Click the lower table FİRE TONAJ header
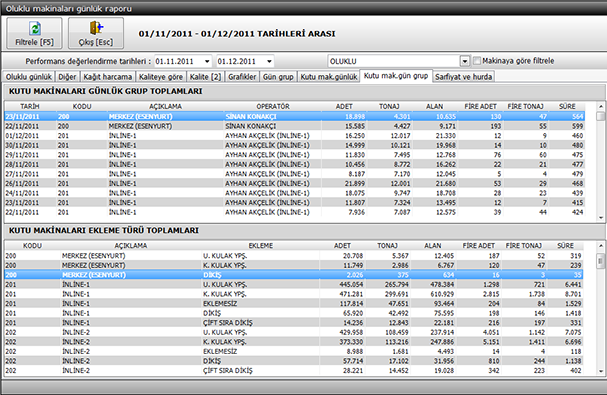This screenshot has height=395, width=607. click(523, 246)
